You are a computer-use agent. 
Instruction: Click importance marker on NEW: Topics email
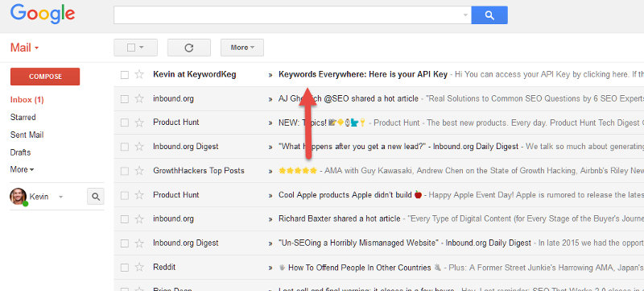270,123
